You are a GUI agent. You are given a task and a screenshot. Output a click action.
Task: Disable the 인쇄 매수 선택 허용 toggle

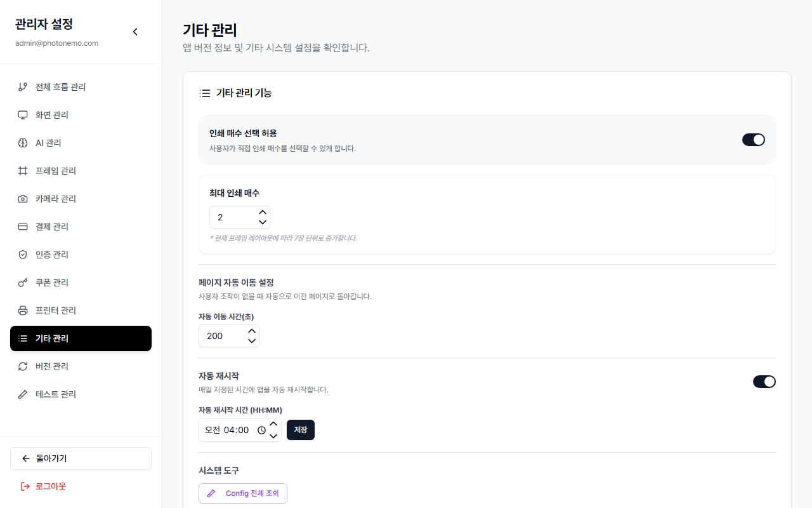[x=753, y=140]
